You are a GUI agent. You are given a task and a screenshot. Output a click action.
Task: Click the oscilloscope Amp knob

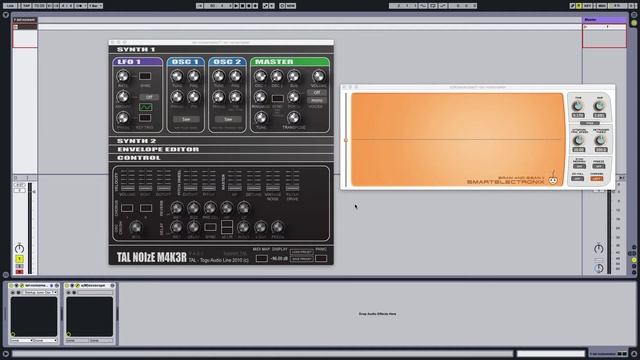[x=599, y=106]
